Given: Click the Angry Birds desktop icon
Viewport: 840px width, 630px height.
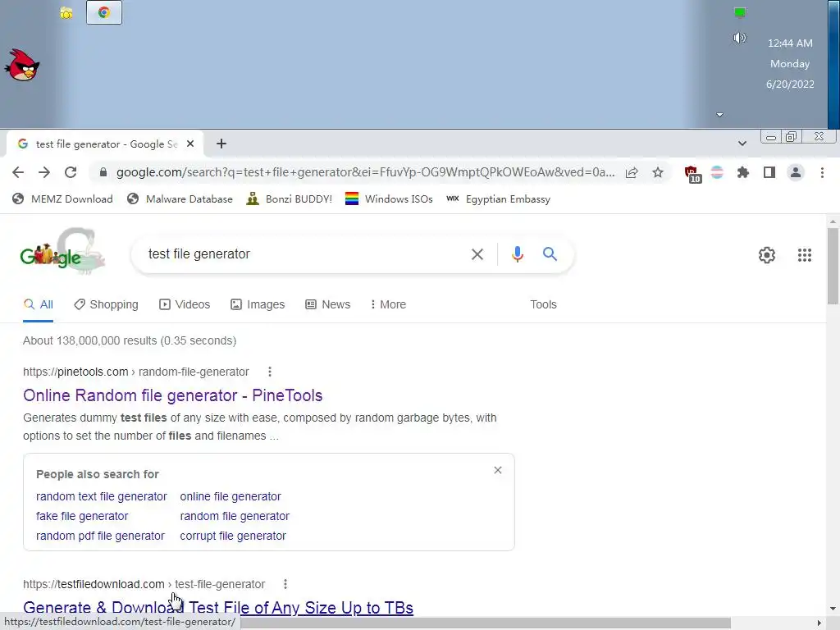Looking at the screenshot, I should pos(22,65).
